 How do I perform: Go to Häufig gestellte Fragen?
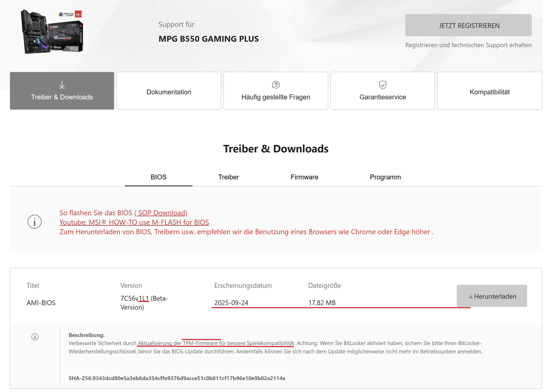[x=276, y=97]
